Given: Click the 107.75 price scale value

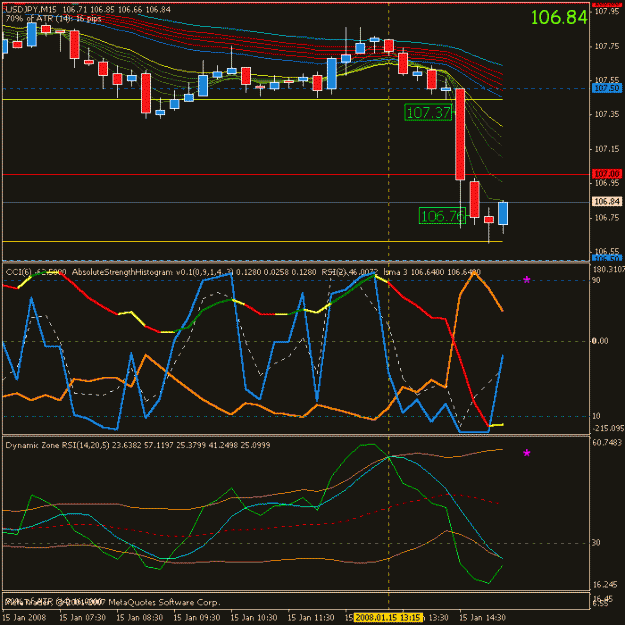Looking at the screenshot, I should click(607, 46).
